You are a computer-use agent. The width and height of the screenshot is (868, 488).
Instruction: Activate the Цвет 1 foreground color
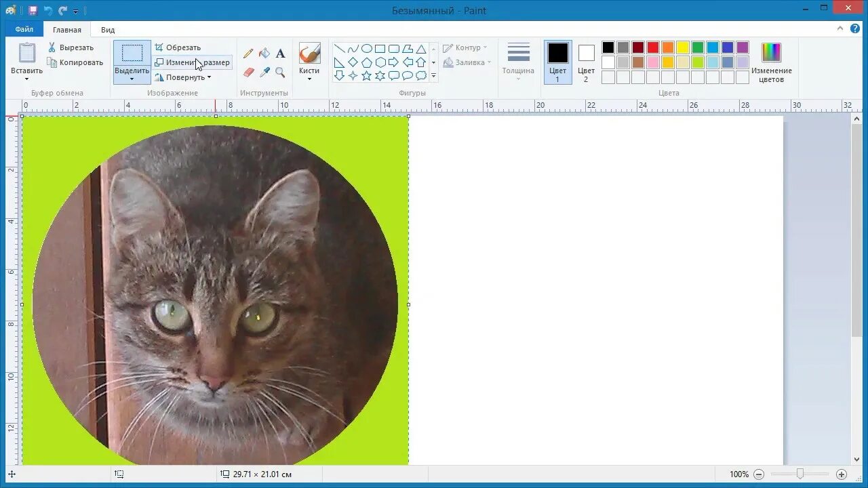[558, 62]
